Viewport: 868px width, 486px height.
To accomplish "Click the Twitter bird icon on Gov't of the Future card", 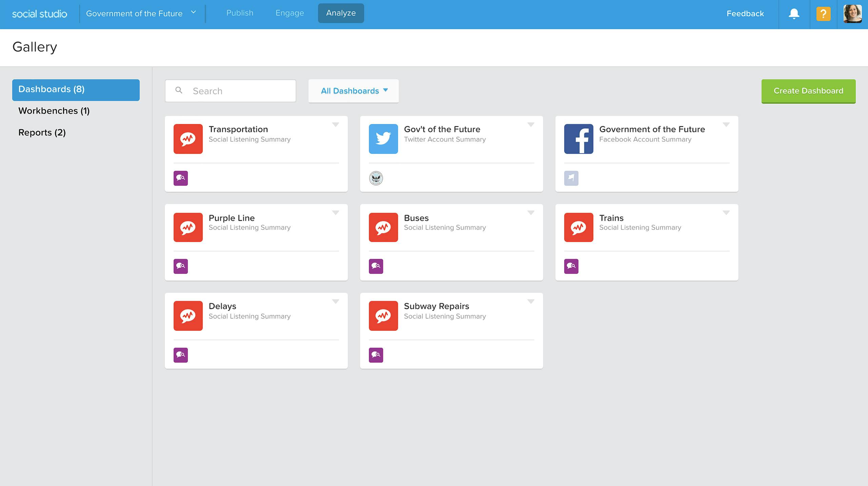I will click(x=383, y=139).
